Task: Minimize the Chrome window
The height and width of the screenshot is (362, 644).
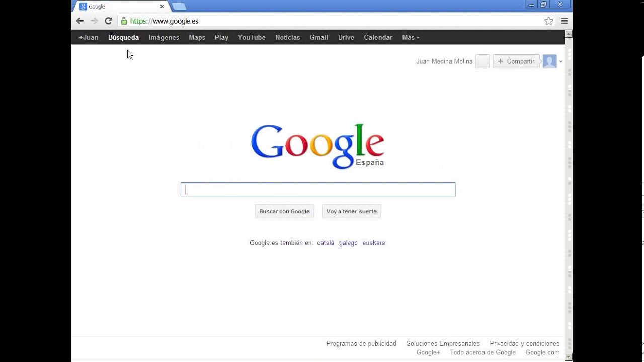Action: coord(532,4)
